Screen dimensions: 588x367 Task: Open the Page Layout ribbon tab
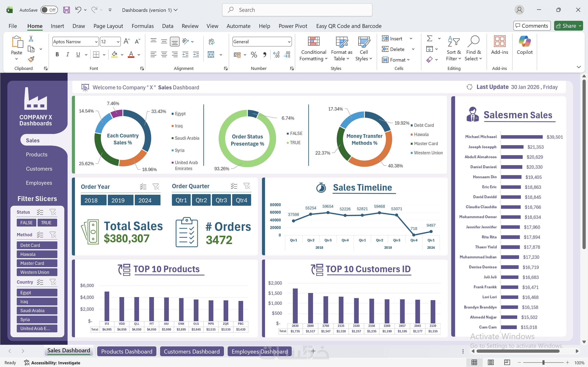(x=108, y=26)
